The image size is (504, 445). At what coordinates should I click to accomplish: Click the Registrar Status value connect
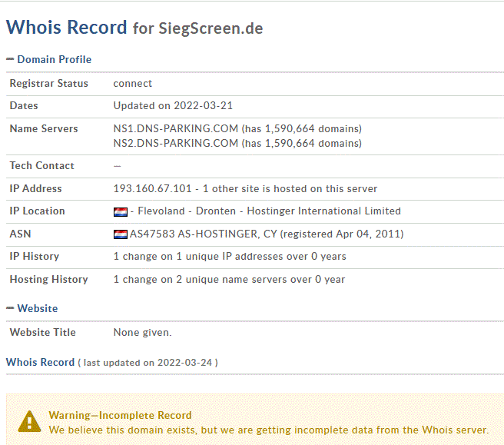132,83
